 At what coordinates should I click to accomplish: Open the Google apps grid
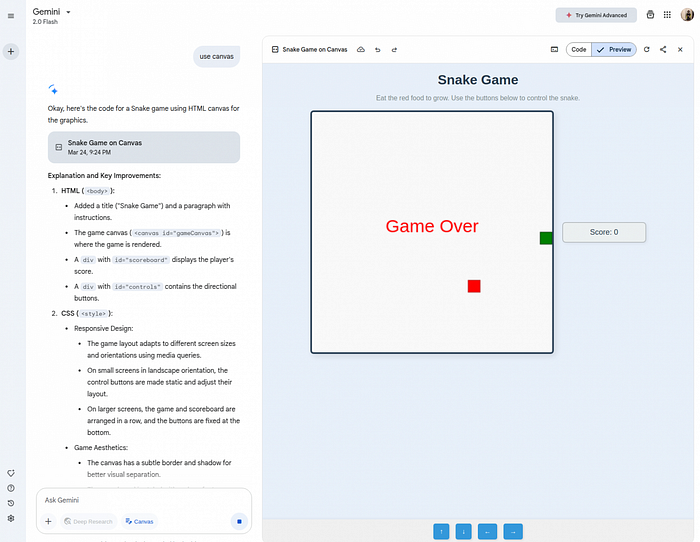(667, 15)
